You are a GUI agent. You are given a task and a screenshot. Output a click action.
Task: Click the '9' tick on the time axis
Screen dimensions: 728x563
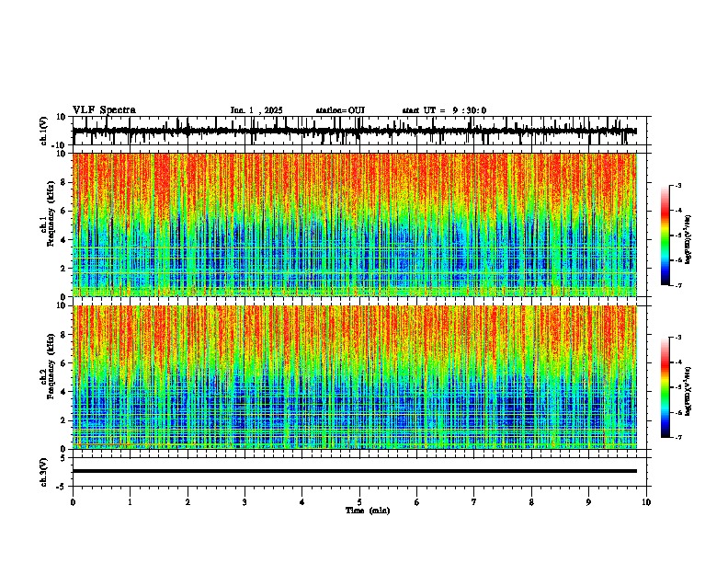point(588,501)
